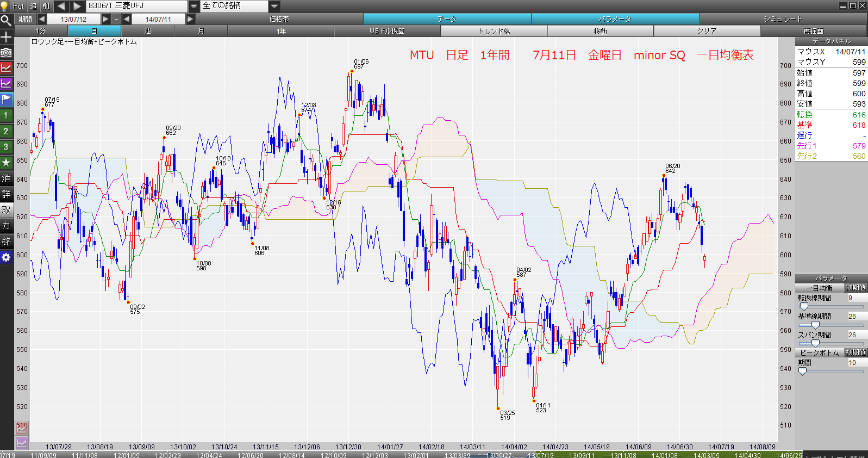This screenshot has height=458, width=868.
Task: Open the magnifying glass search tool
Action: pos(6,21)
